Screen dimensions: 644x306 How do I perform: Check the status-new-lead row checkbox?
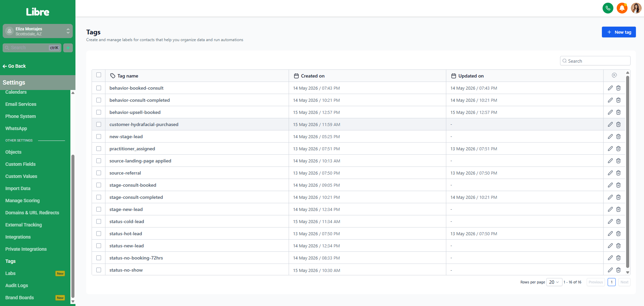tap(99, 246)
